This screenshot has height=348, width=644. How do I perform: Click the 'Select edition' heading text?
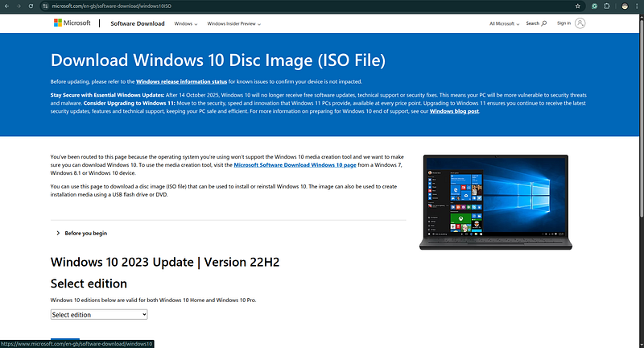point(89,284)
